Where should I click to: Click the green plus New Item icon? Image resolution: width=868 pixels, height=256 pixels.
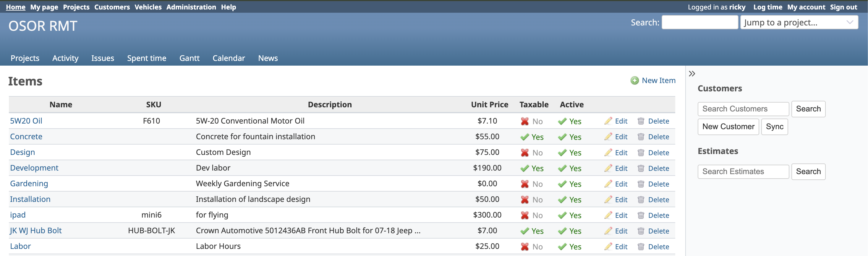coord(634,80)
